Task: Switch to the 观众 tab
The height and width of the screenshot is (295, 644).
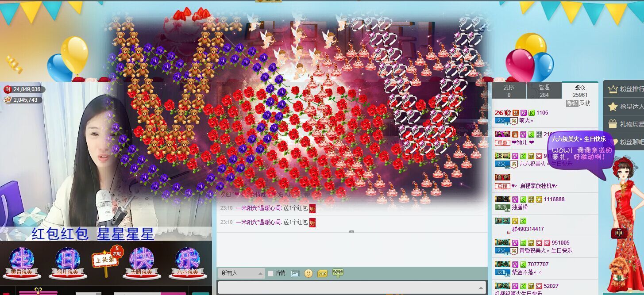Action: (580, 91)
